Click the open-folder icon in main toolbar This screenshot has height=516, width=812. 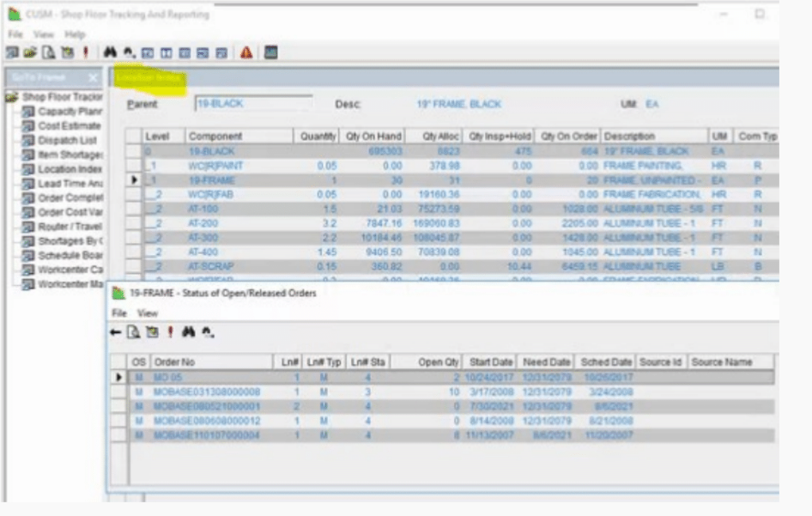click(x=30, y=52)
